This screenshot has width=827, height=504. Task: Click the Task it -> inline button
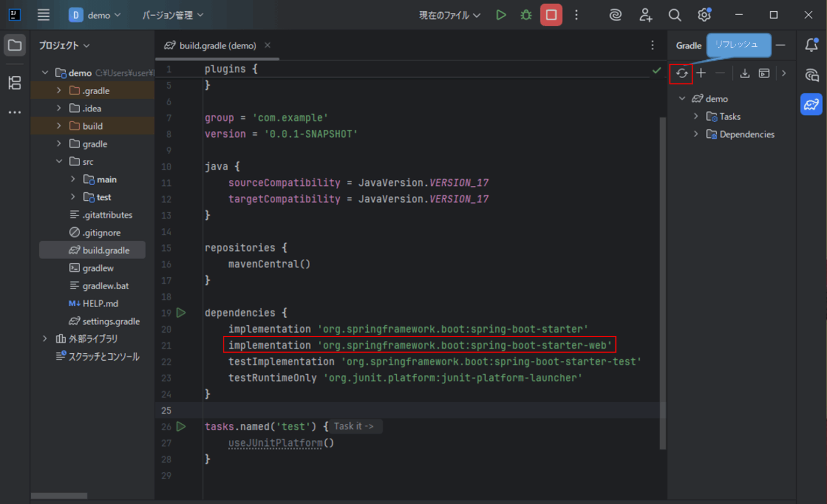point(354,426)
